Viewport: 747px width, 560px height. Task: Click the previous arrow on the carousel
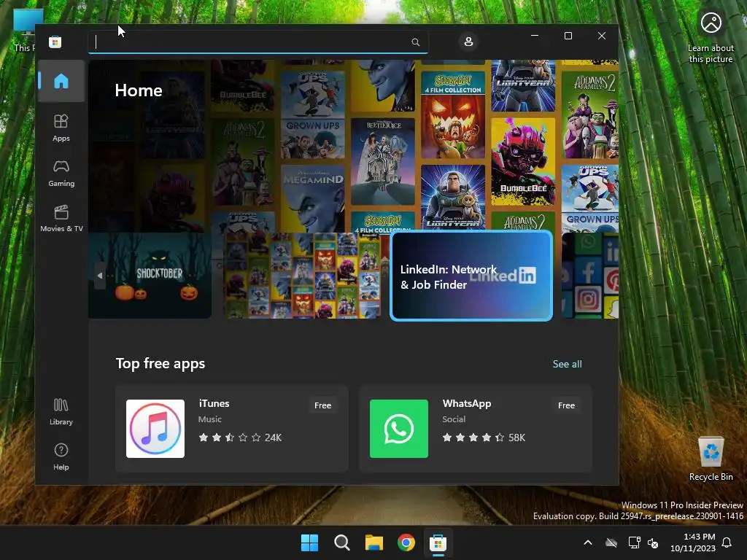(99, 275)
